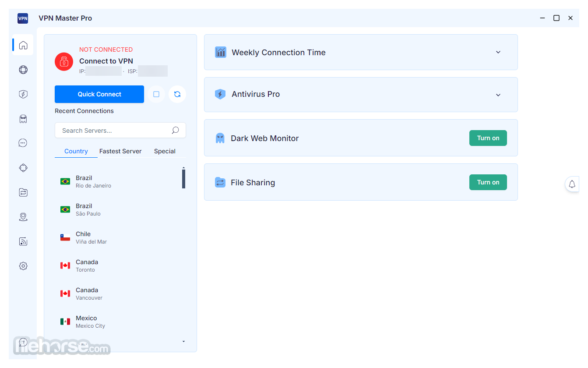Pick the Canada Toronto server
Viewport: 588px width, 368px height.
click(x=118, y=265)
